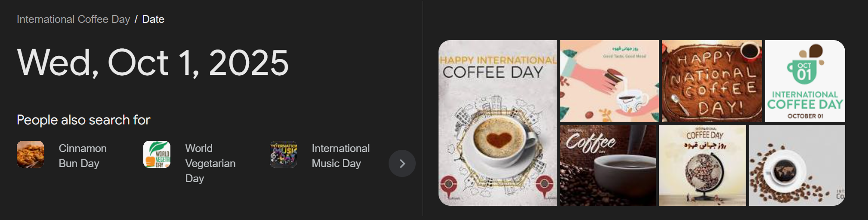
Task: Click the heart latte art cup in poster
Action: 499,142
